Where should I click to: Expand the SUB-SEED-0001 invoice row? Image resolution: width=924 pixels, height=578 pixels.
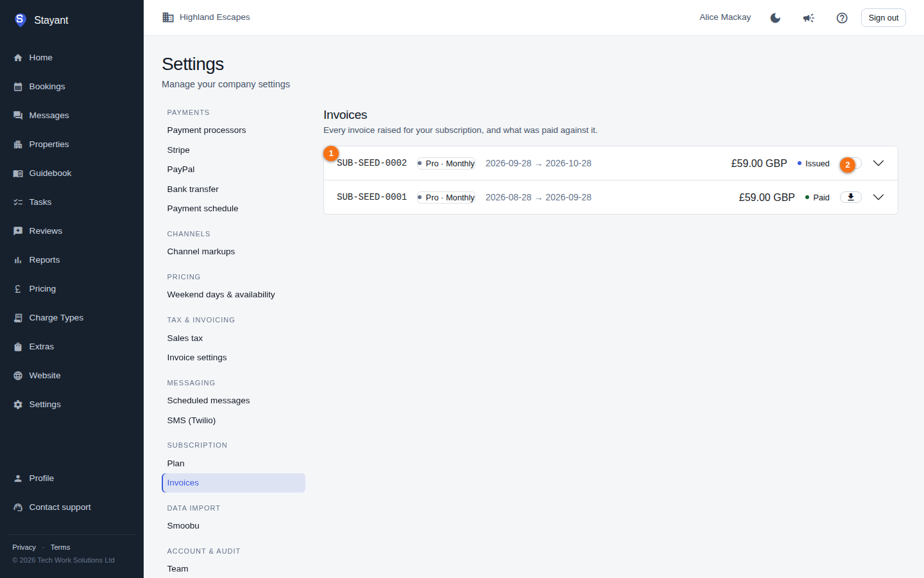point(878,197)
